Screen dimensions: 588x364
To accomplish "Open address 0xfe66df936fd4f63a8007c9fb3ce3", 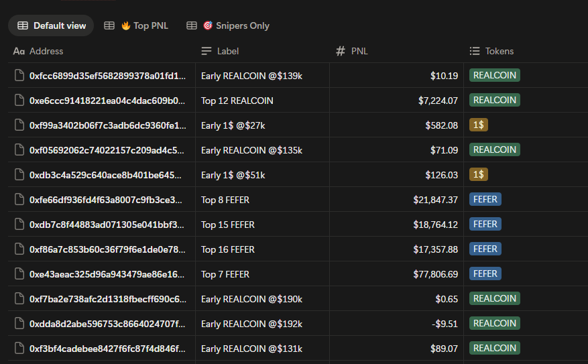I will (x=106, y=200).
